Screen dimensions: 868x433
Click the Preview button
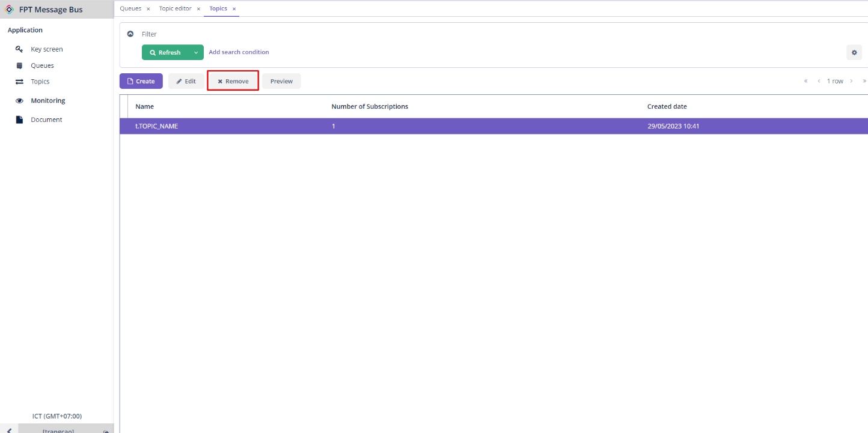point(281,81)
